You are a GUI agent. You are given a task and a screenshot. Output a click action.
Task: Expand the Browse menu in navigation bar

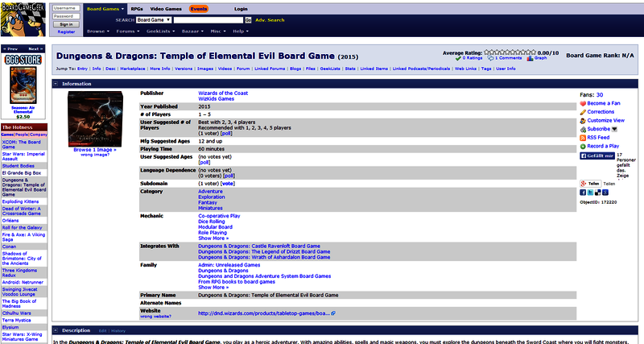tap(97, 31)
